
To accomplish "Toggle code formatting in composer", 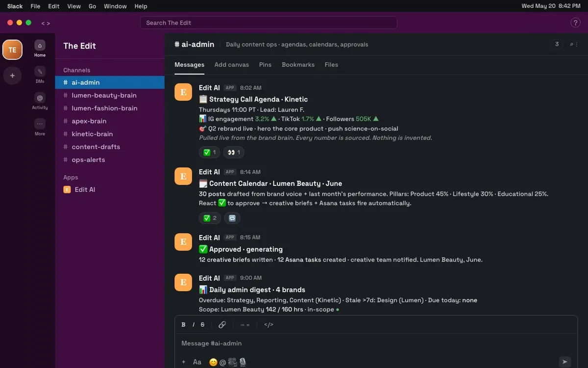I will click(269, 325).
